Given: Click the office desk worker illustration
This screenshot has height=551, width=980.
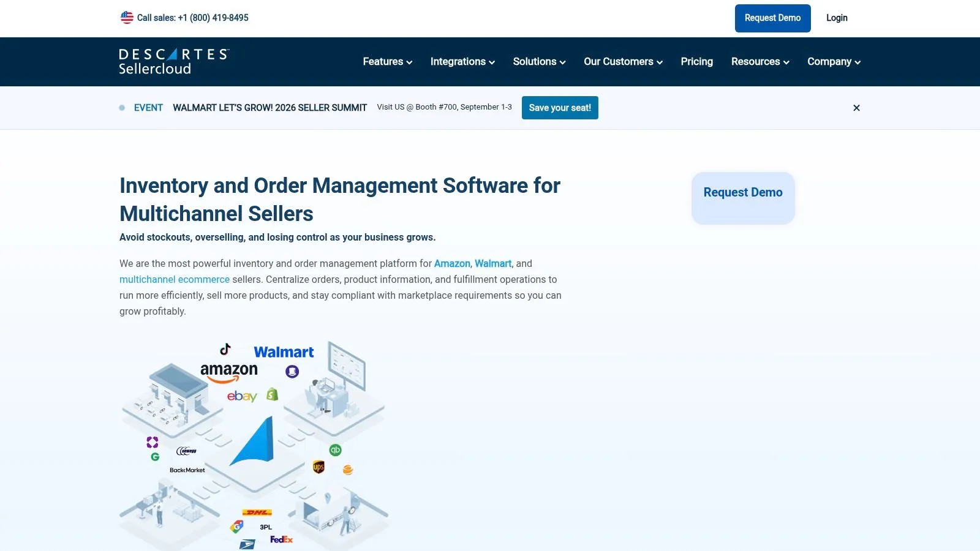Looking at the screenshot, I should coord(335,389).
